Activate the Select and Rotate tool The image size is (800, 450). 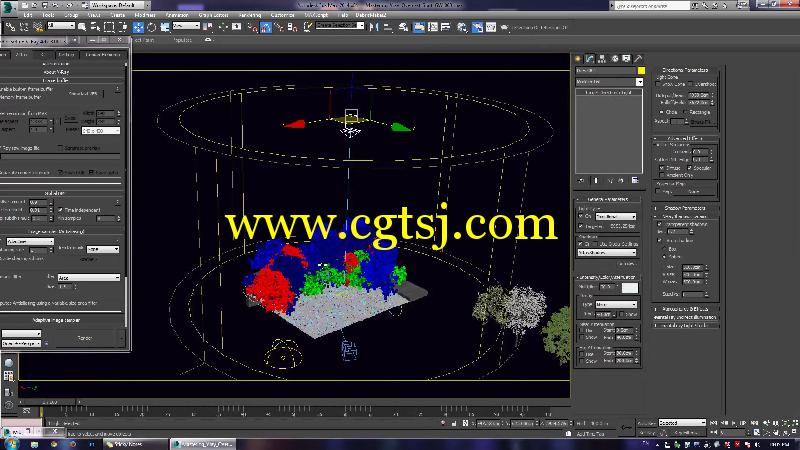(x=152, y=27)
